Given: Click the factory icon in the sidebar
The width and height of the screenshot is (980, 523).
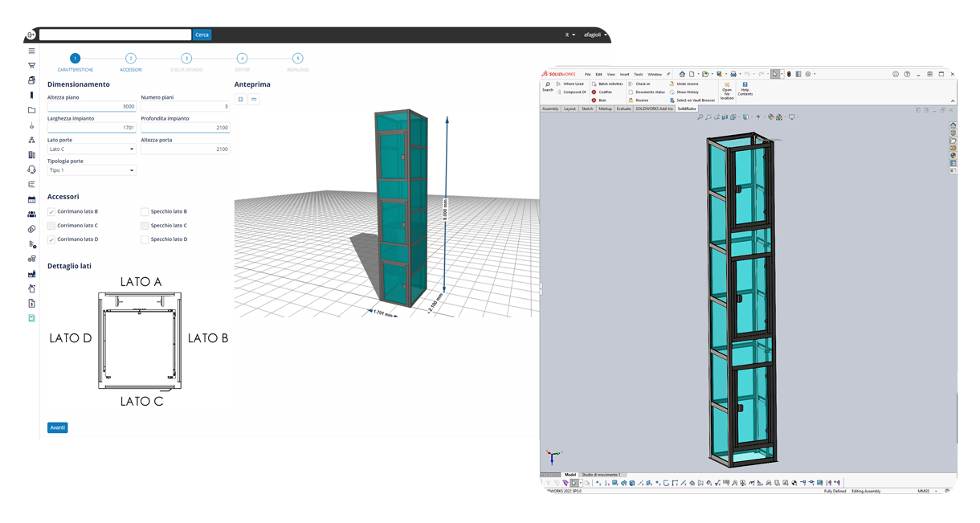Looking at the screenshot, I should click(x=32, y=274).
